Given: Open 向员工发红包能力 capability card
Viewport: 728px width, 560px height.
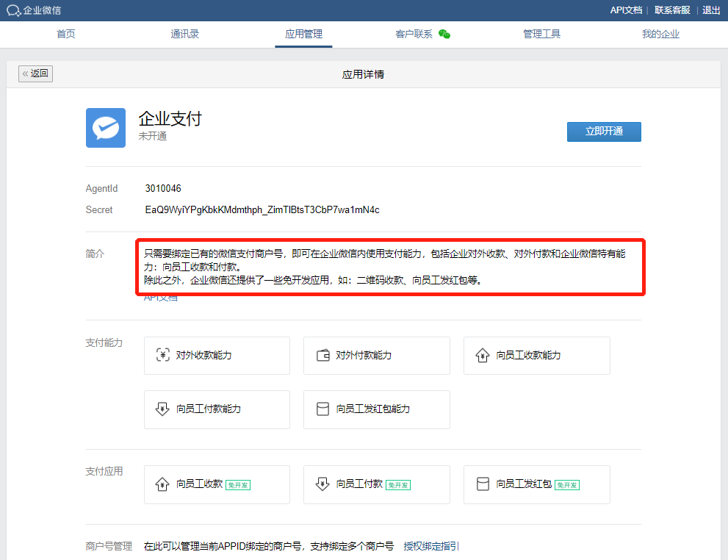Looking at the screenshot, I should click(376, 409).
